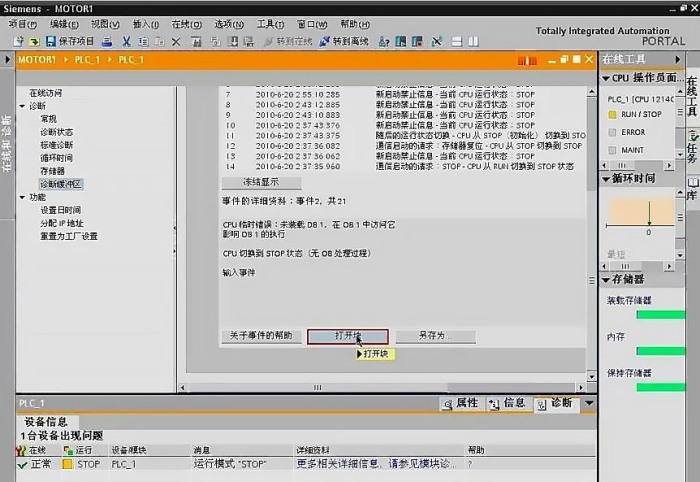Click the 保存项目 save icon

click(x=50, y=42)
